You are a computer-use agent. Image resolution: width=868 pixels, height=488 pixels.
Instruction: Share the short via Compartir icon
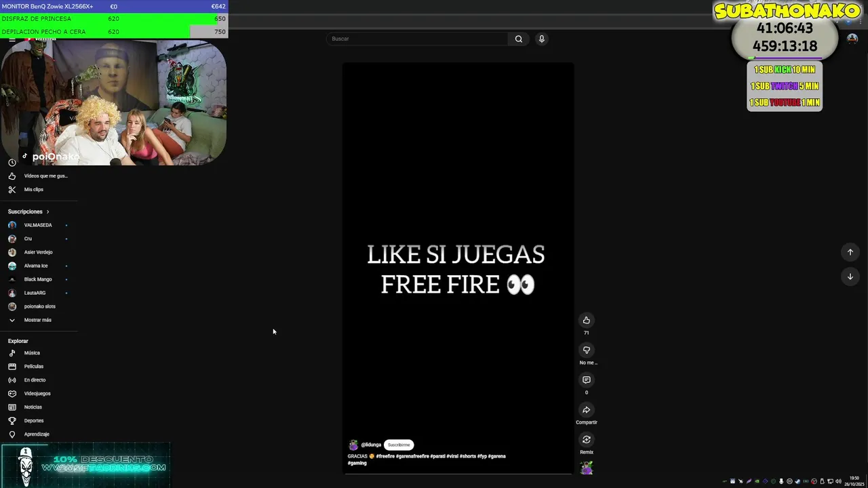point(587,410)
